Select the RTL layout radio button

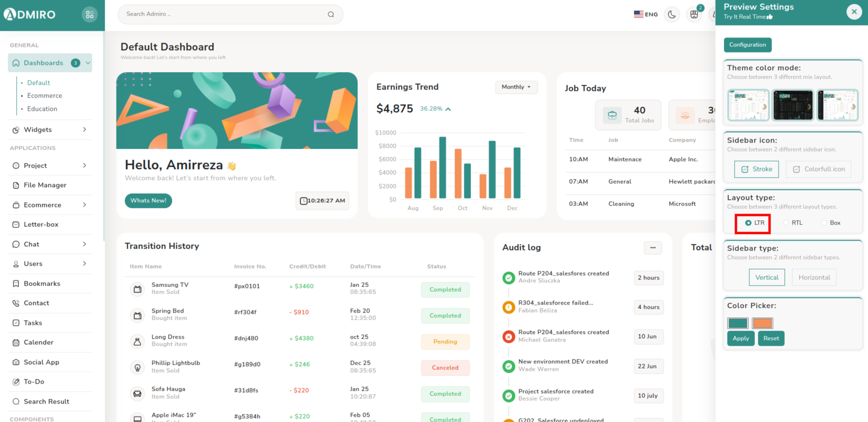pyautogui.click(x=786, y=223)
